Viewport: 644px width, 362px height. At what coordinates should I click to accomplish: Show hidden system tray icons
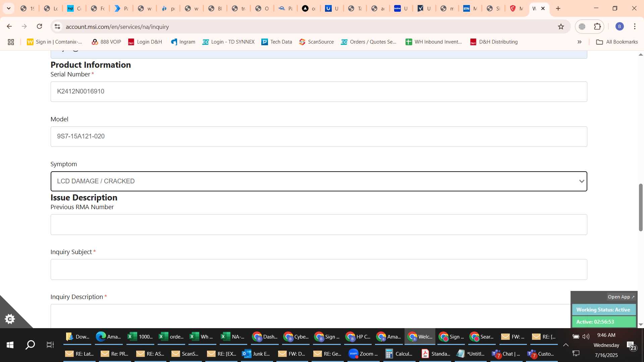coord(566,345)
